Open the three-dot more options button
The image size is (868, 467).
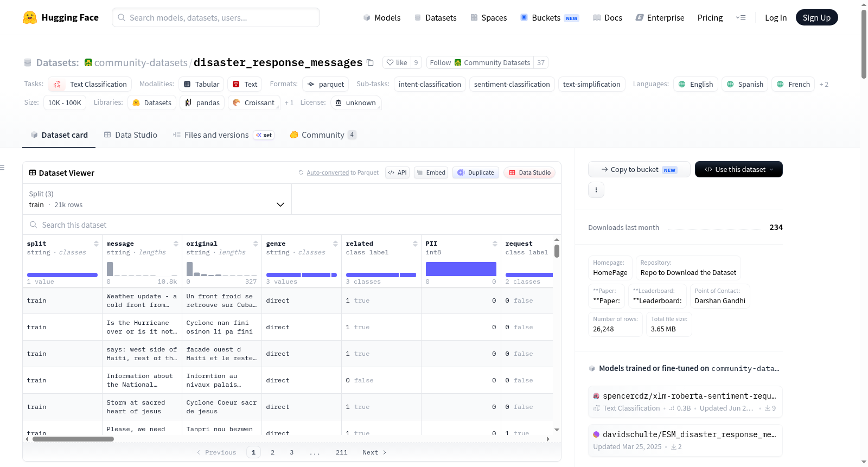[596, 190]
